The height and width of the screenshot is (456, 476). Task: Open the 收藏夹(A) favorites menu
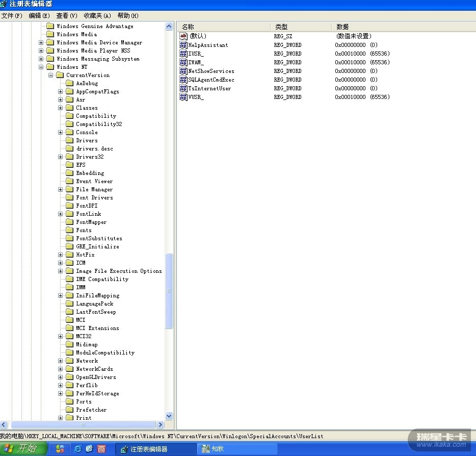[97, 15]
